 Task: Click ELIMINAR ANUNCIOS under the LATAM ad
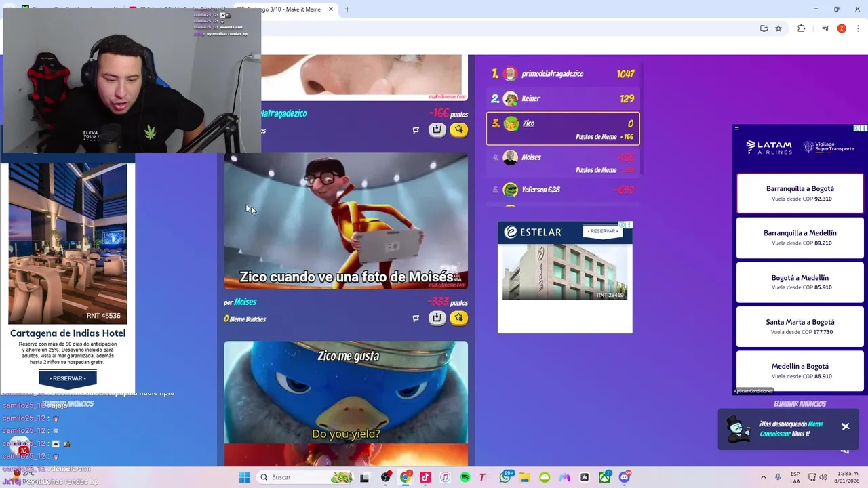coord(800,404)
